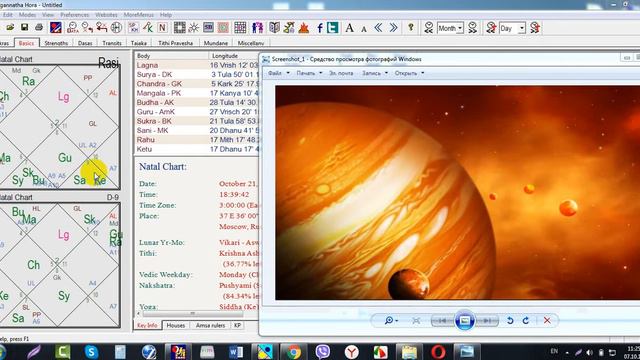
Task: Click the SB toolbar icon
Action: (208, 28)
